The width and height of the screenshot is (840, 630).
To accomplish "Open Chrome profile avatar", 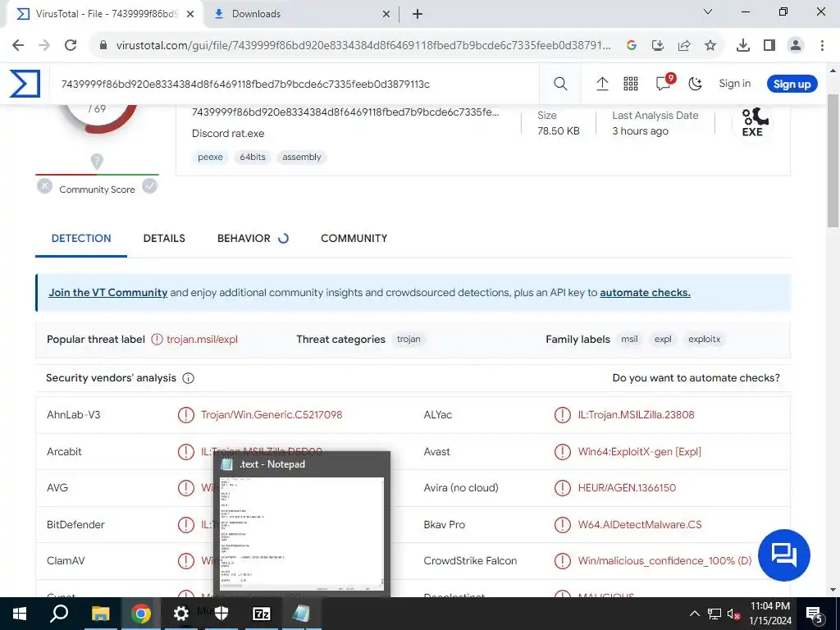I will 796,46.
